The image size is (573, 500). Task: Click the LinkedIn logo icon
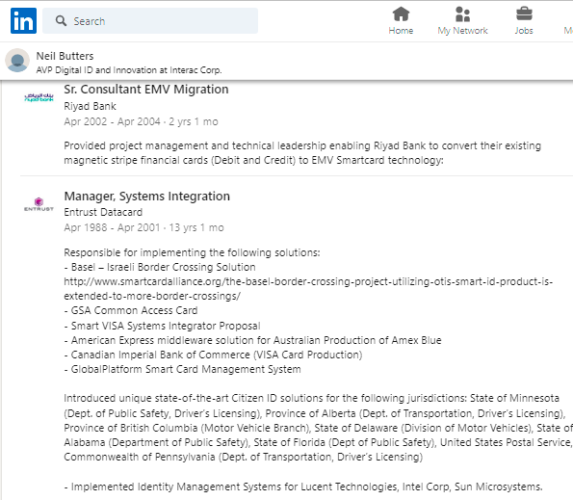point(23,21)
